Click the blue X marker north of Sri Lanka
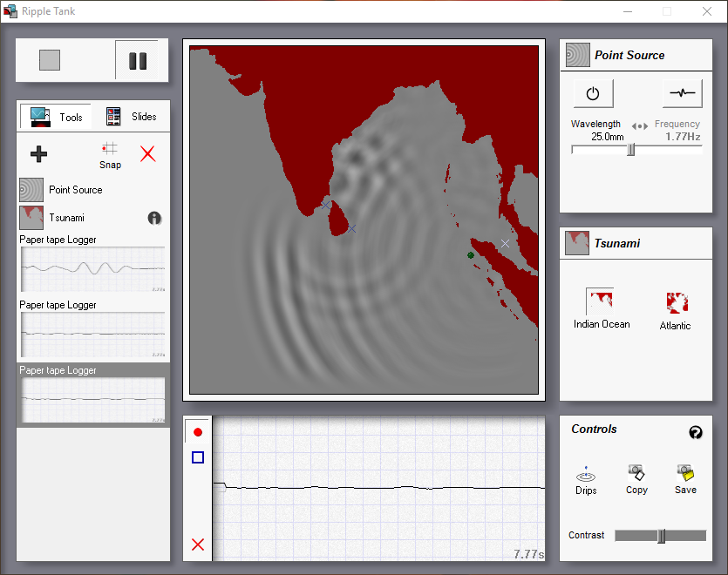 point(325,205)
